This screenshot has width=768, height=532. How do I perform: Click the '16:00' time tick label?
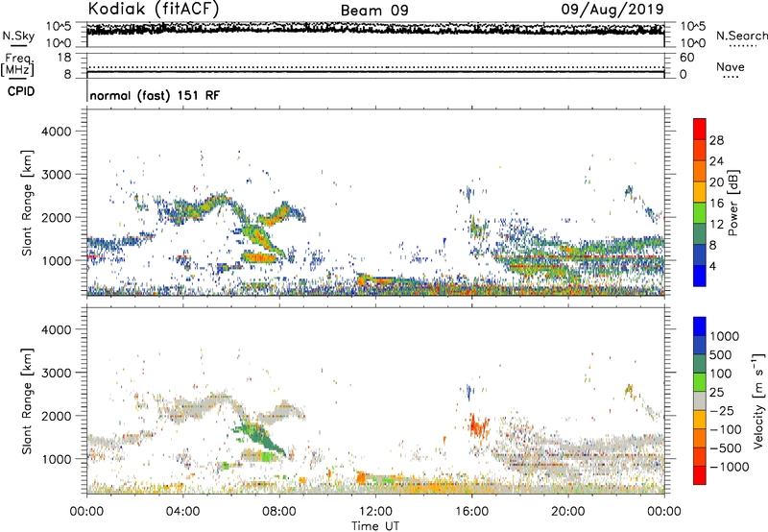(x=471, y=512)
